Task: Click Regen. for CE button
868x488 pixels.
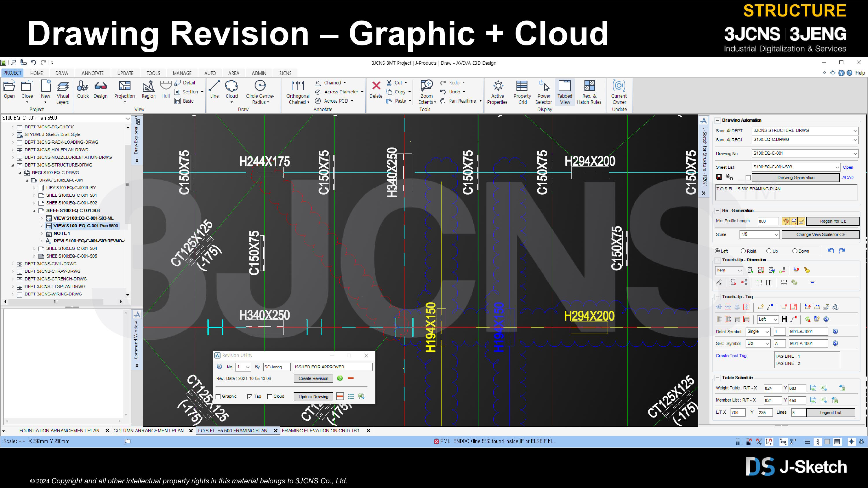Action: pos(833,221)
